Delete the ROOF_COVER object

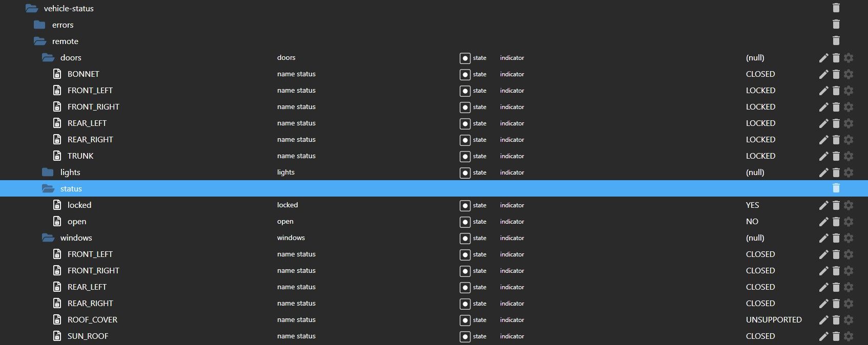[836, 320]
